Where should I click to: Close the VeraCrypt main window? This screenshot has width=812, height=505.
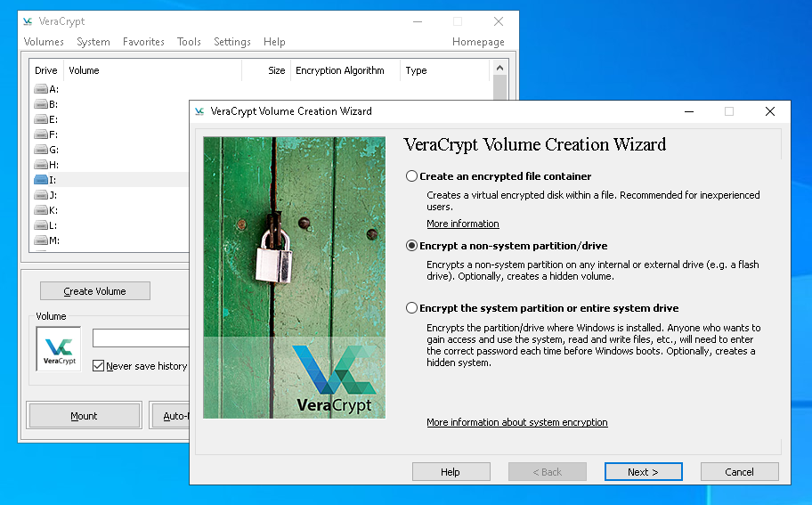[x=499, y=21]
